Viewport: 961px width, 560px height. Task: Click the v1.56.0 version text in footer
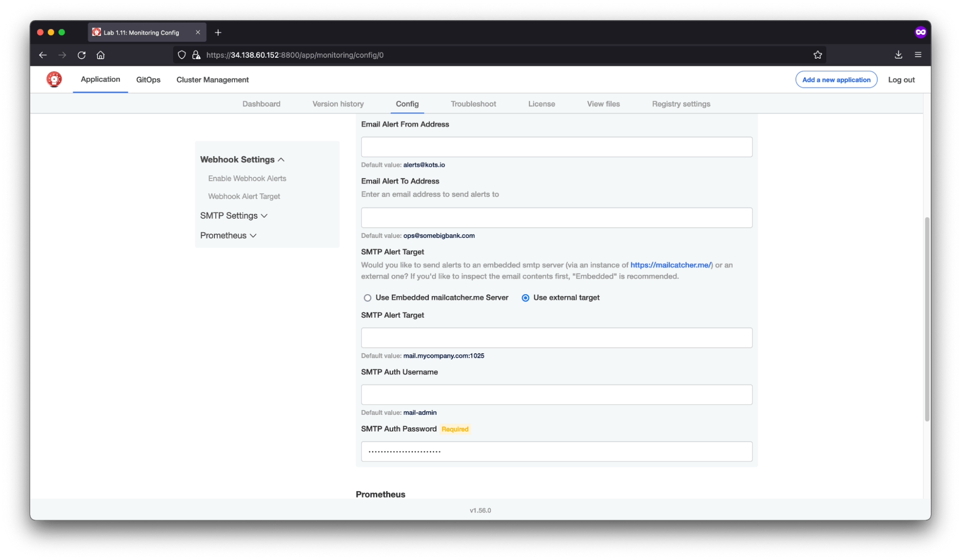coord(480,510)
